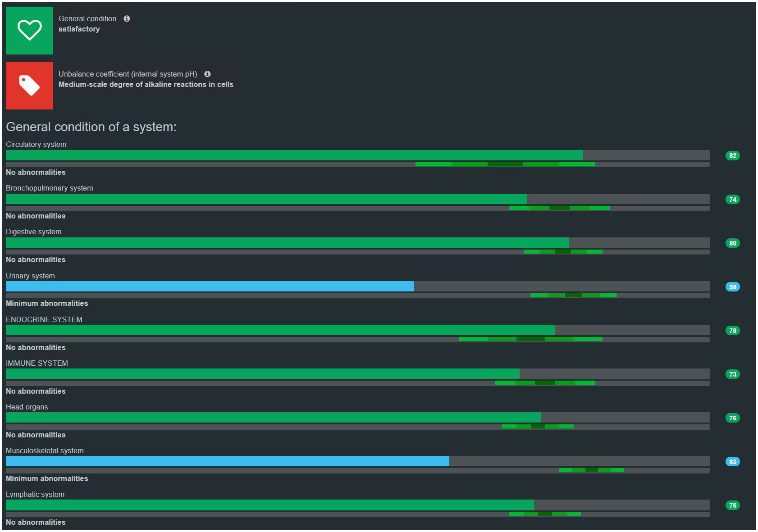Click the Head organs label
The width and height of the screenshot is (758, 532).
pyautogui.click(x=27, y=407)
